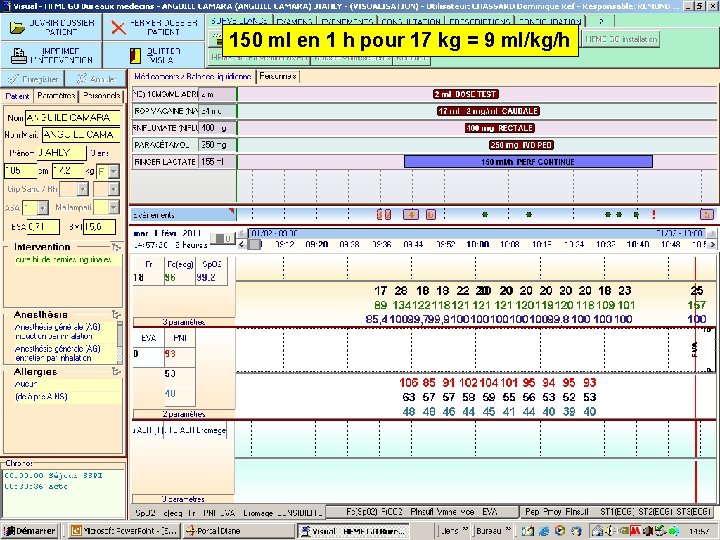
Task: Select the Patient tab in left panel
Action: click(17, 96)
